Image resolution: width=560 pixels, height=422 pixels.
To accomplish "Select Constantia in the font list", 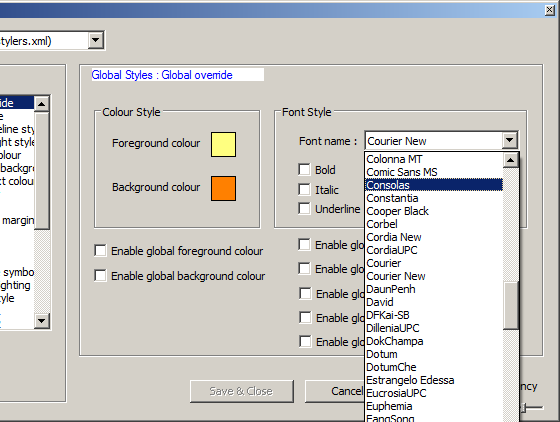I will click(434, 198).
